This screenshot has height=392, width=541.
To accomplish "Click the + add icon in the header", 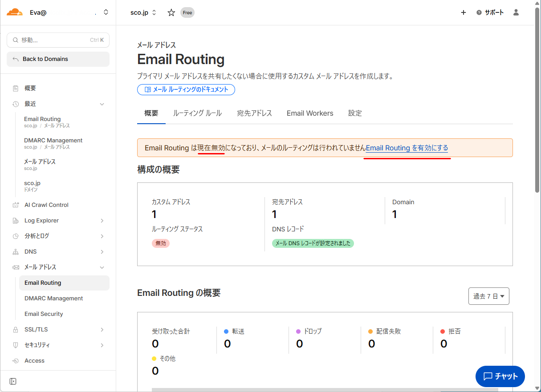I will pos(463,12).
